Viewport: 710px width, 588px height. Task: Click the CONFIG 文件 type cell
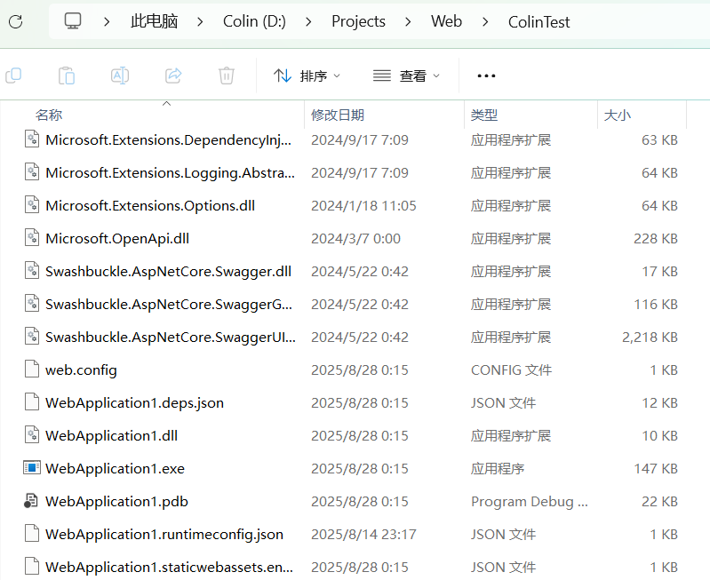511,370
